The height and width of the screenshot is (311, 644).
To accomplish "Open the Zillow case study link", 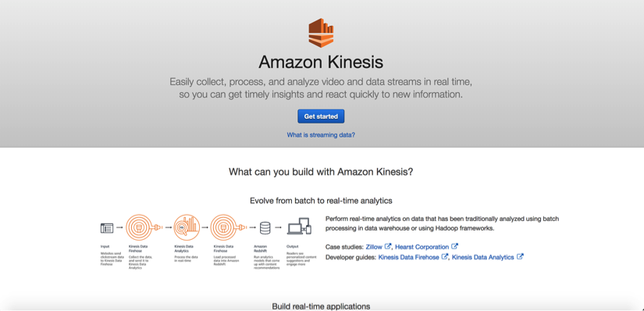I will coord(374,247).
